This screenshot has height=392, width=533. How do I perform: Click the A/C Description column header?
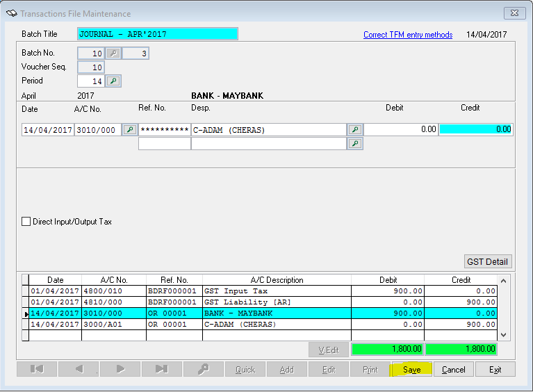[277, 280]
